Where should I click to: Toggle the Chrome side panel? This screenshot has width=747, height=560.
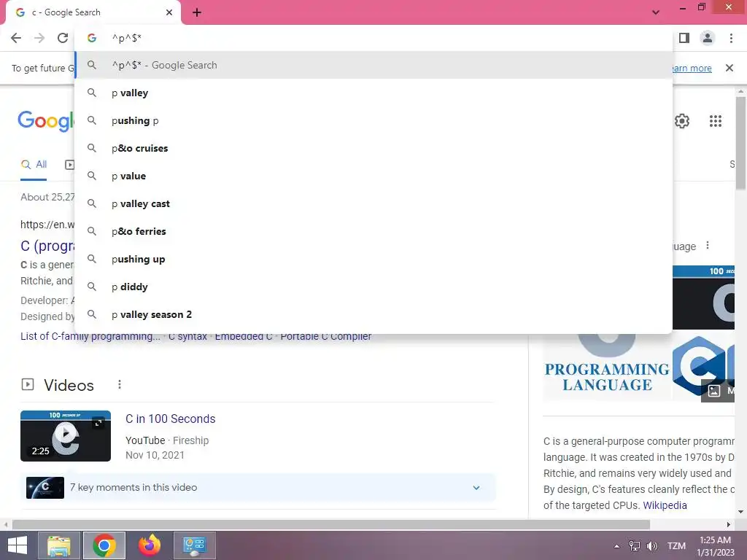684,38
